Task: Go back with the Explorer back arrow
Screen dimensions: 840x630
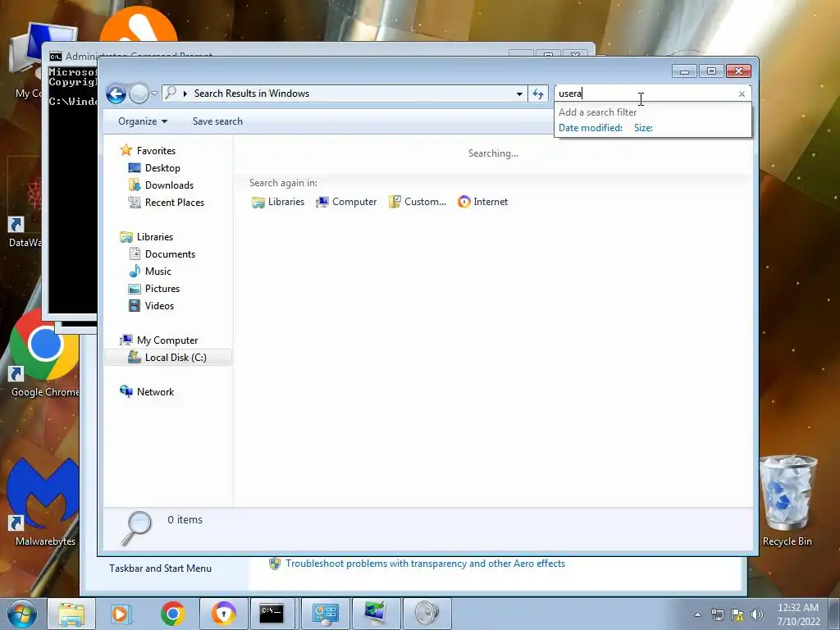Action: [x=116, y=94]
